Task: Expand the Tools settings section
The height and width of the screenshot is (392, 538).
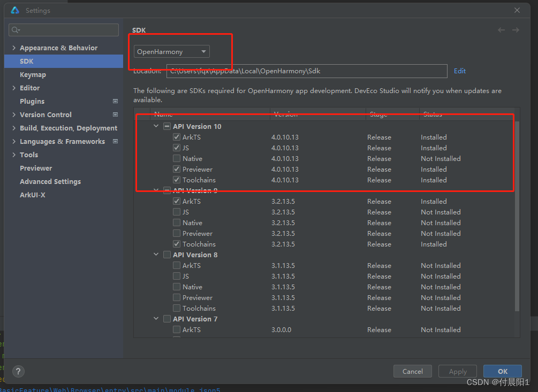Action: tap(14, 155)
